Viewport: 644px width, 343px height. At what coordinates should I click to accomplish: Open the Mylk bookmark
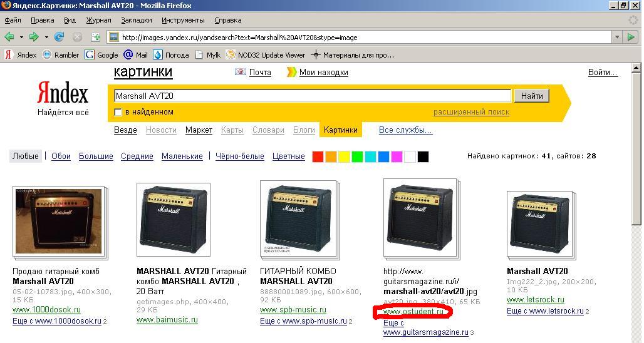(208, 54)
